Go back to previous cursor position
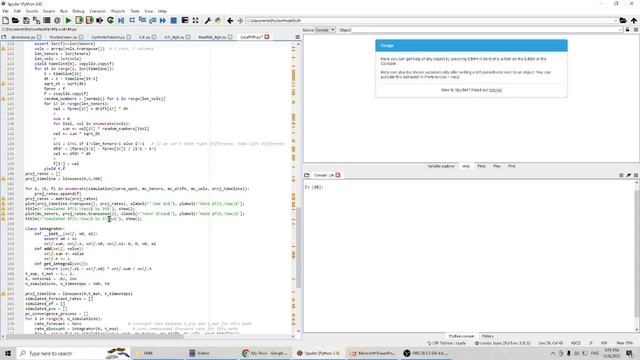The image size is (640, 360). pyautogui.click(x=230, y=20)
